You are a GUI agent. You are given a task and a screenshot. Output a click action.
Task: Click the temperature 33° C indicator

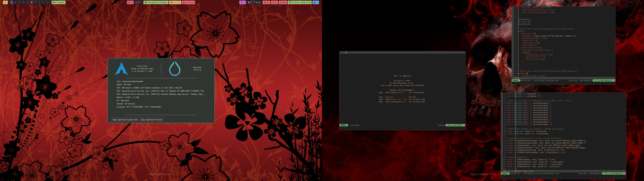click(138, 3)
